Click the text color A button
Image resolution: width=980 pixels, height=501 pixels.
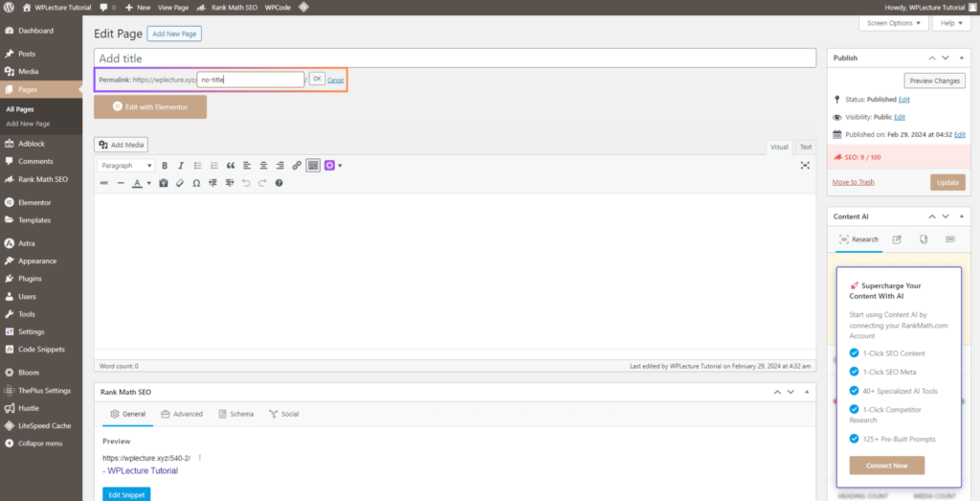pyautogui.click(x=138, y=183)
